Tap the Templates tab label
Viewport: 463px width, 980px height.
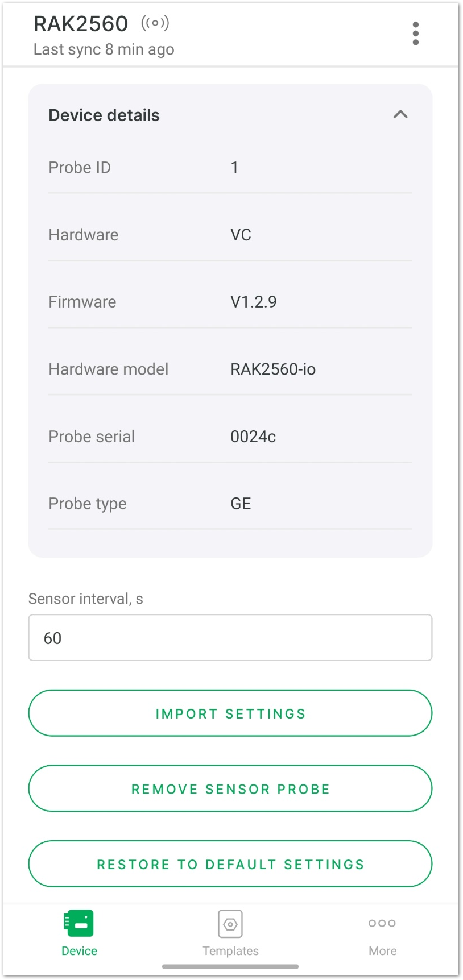tap(231, 951)
